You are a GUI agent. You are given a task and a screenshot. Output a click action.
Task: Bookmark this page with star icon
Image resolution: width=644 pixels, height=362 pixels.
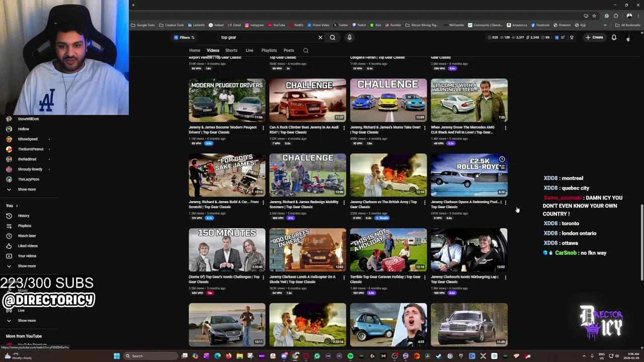click(x=594, y=16)
